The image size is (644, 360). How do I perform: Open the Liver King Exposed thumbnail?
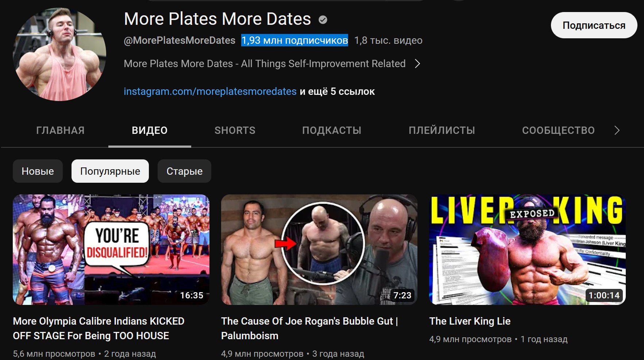pos(528,249)
